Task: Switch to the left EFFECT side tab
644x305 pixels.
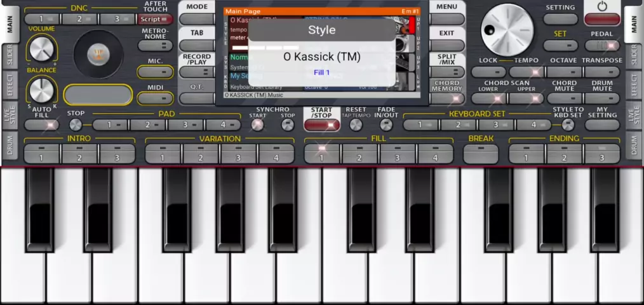Action: [x=10, y=85]
